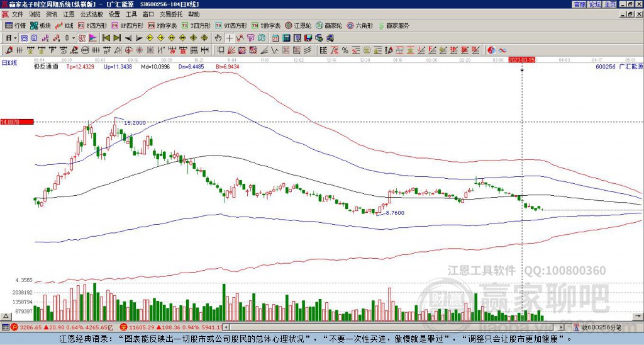
Task: Click the gold coin 金 icon
Action: 367,50
